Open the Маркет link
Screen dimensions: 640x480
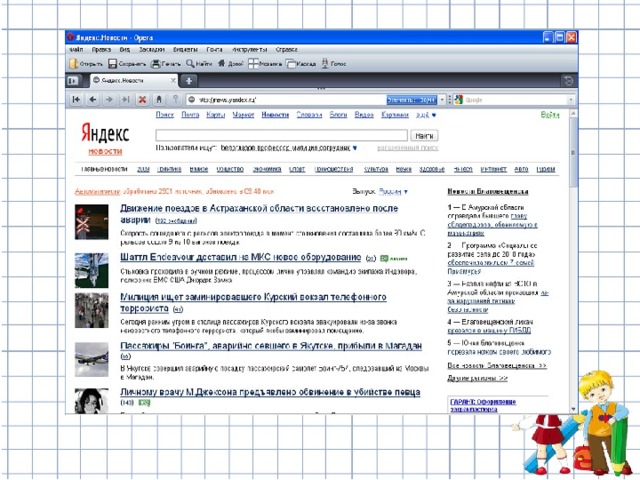pos(243,115)
